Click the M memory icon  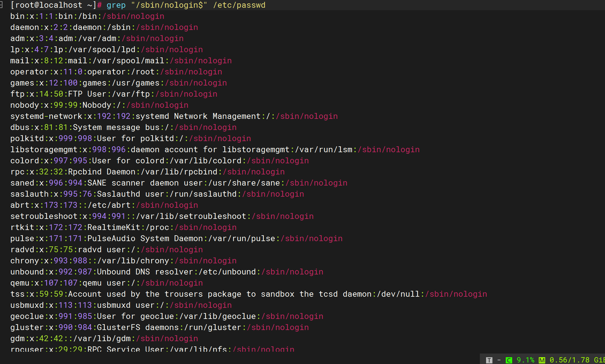542,360
